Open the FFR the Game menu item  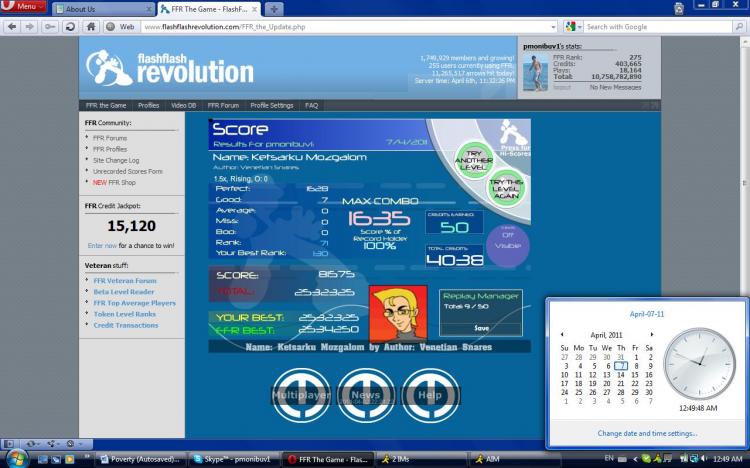[x=106, y=105]
